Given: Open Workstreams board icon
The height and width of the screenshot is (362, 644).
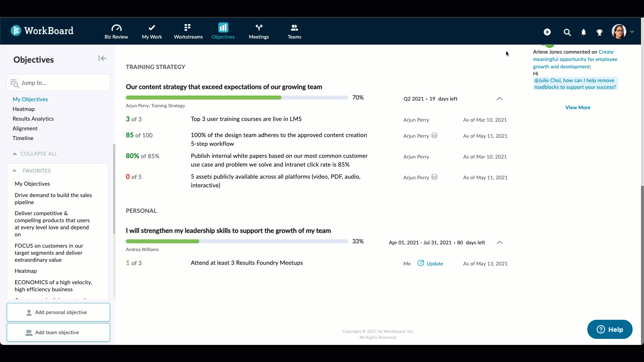Looking at the screenshot, I should 187,27.
